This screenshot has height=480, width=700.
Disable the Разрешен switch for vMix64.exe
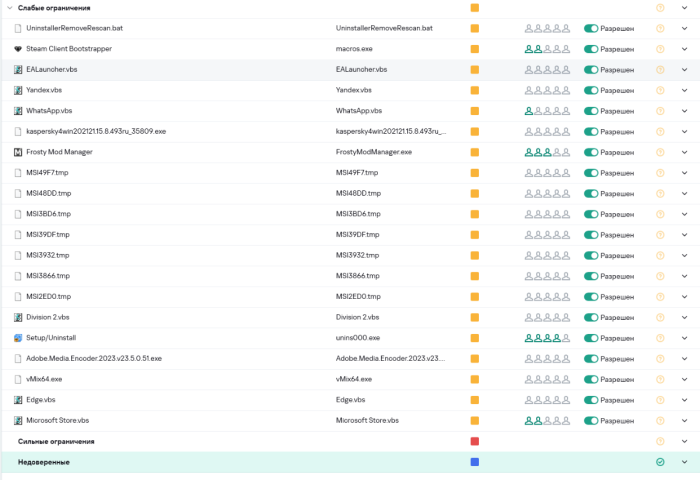[591, 379]
